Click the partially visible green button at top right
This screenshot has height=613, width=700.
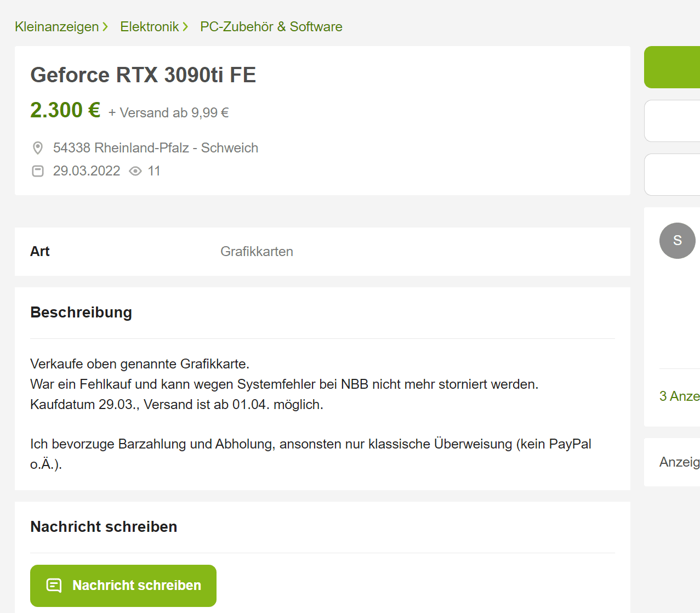[x=672, y=67]
